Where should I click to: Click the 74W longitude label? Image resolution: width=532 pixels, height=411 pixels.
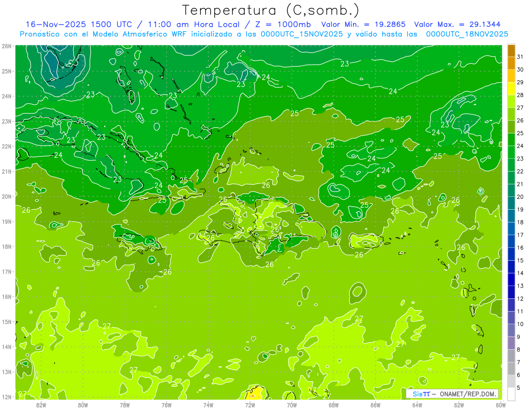point(208,405)
